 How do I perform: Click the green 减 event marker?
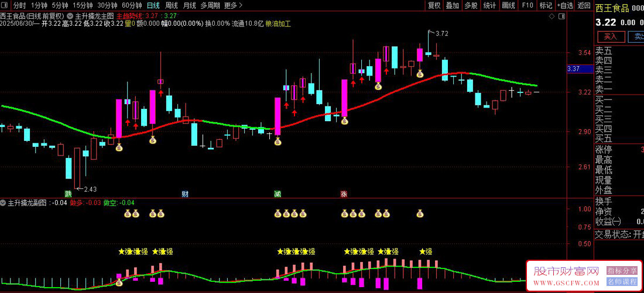[x=278, y=194]
